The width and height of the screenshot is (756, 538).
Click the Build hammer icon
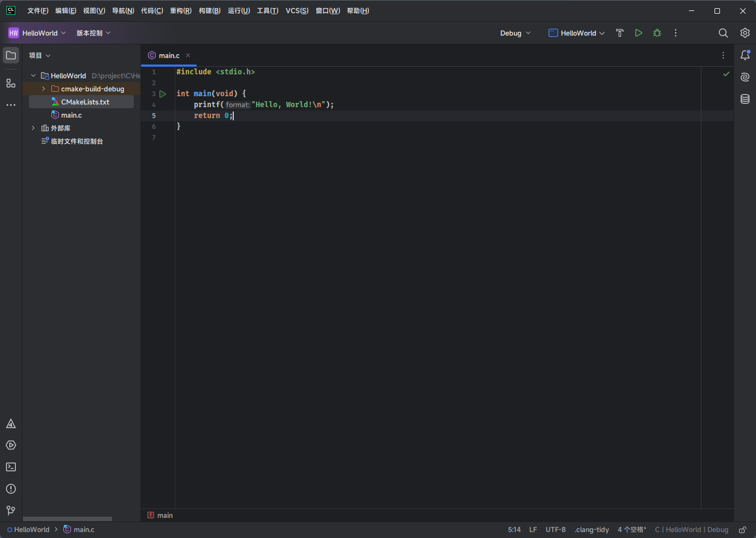click(619, 33)
